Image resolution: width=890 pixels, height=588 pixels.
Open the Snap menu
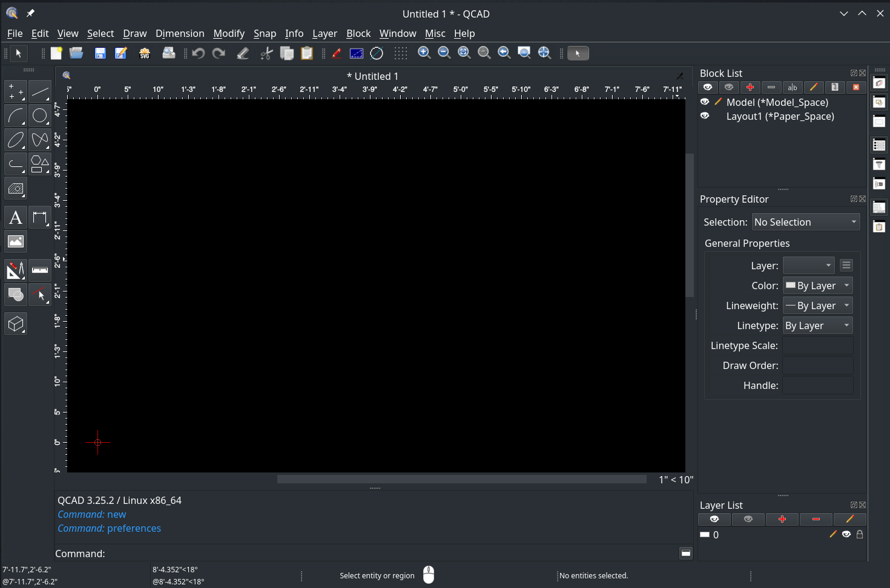point(265,33)
